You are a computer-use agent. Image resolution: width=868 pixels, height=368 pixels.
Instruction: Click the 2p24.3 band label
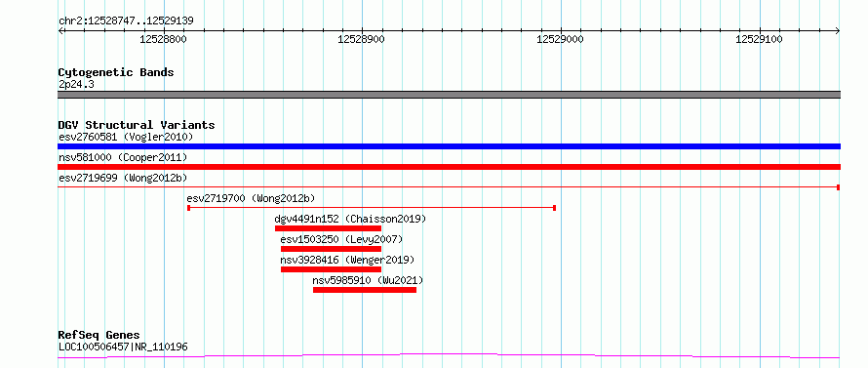pos(76,84)
